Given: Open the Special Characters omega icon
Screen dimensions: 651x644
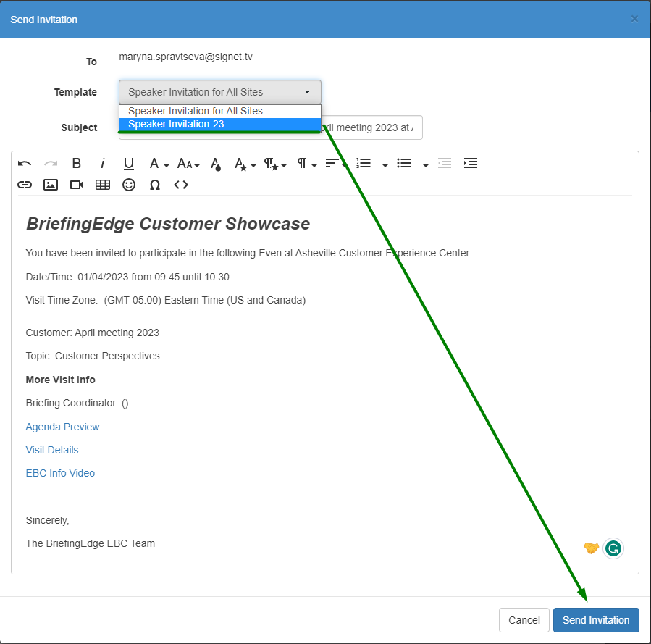Looking at the screenshot, I should click(155, 185).
